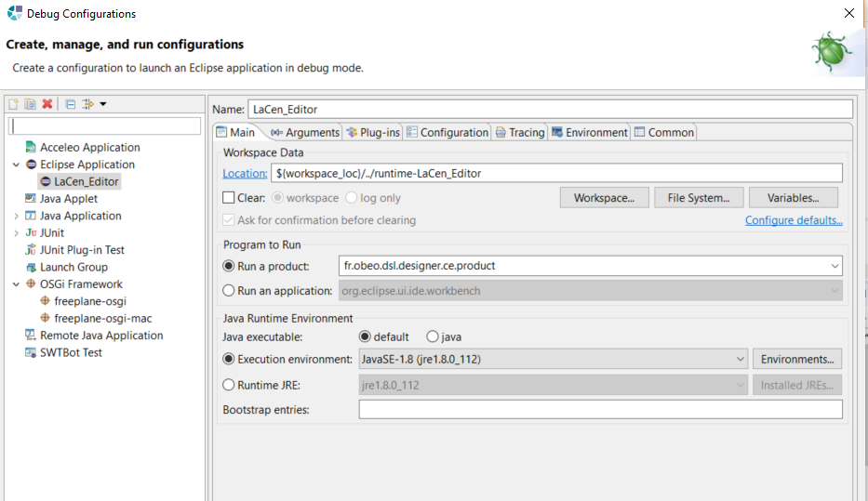Expand the JUnit node
Screen dimensions: 868x501
16,233
